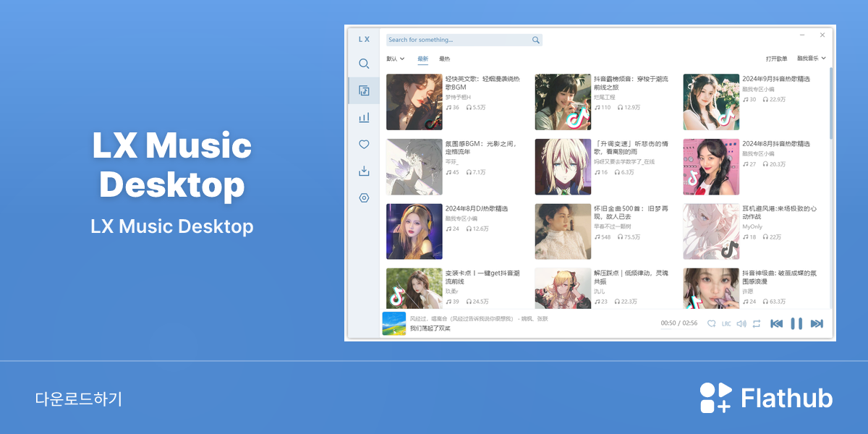Click the playback progress bar under 00:50
The width and height of the screenshot is (868, 434).
(678, 329)
